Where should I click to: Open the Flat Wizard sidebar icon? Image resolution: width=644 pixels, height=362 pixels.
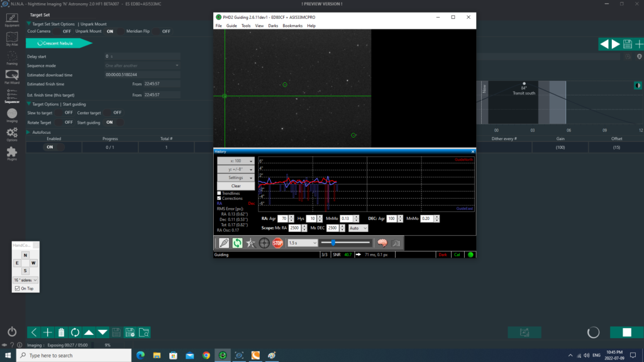click(x=12, y=77)
